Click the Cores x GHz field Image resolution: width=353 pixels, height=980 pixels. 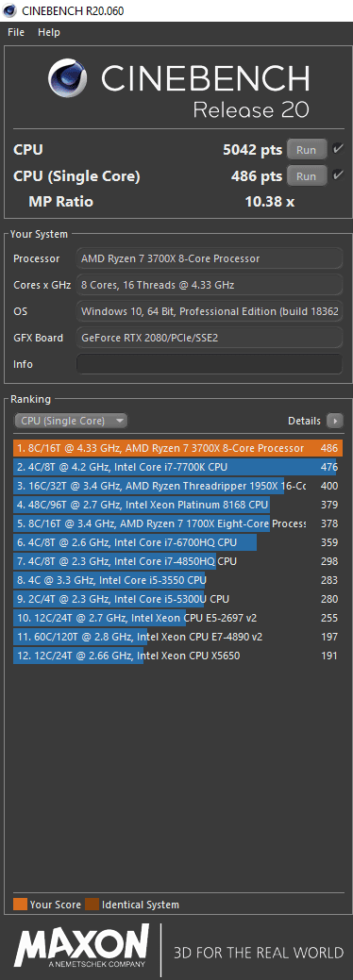209,284
